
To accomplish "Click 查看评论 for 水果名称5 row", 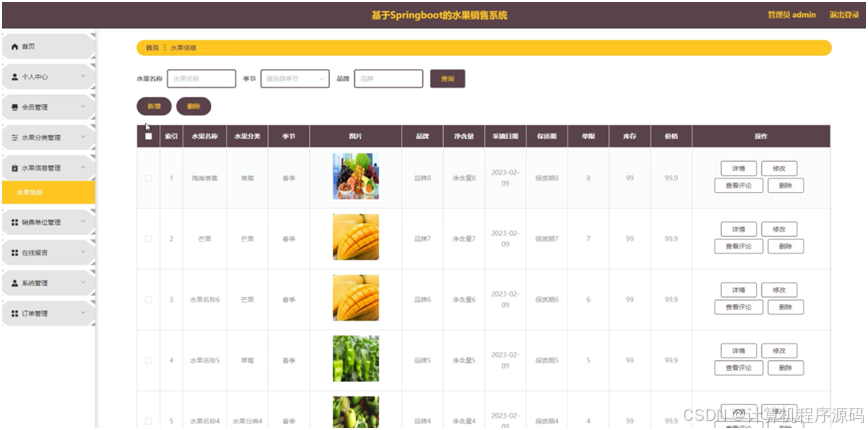I will pyautogui.click(x=738, y=368).
